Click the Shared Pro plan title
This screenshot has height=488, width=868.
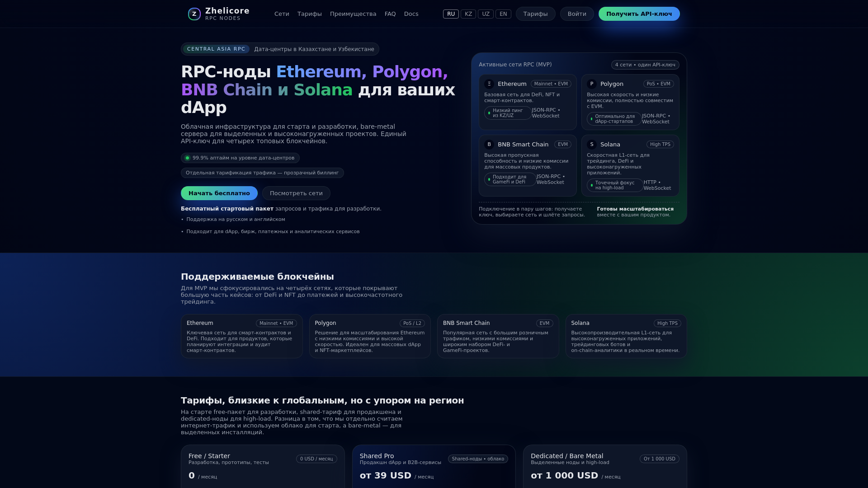[377, 456]
